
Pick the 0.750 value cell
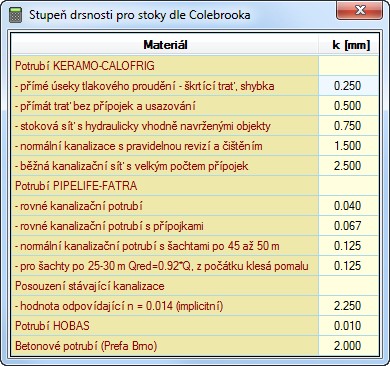[348, 126]
